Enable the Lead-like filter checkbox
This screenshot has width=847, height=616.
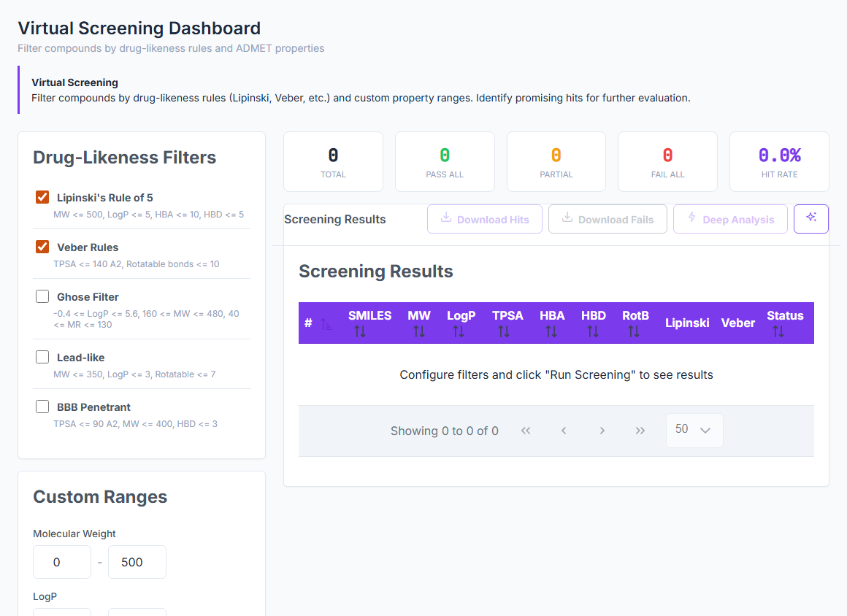[x=42, y=357]
